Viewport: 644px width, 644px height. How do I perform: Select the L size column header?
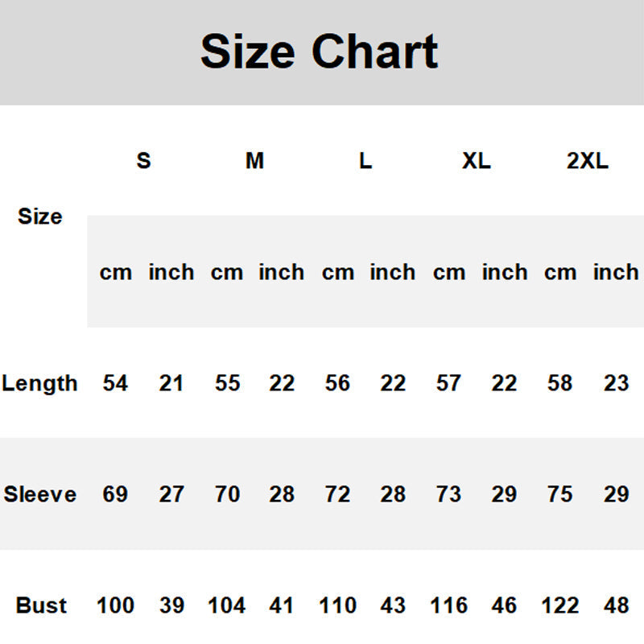pyautogui.click(x=365, y=161)
